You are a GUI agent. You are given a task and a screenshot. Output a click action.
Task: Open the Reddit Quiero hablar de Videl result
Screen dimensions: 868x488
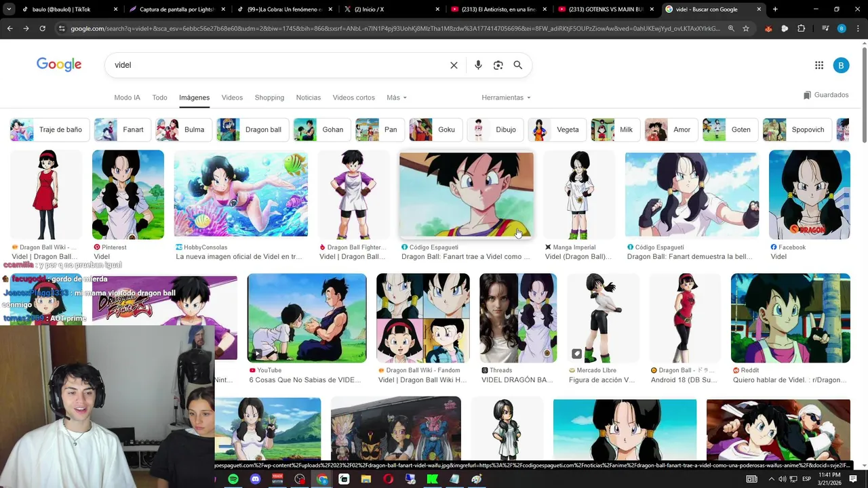click(790, 318)
